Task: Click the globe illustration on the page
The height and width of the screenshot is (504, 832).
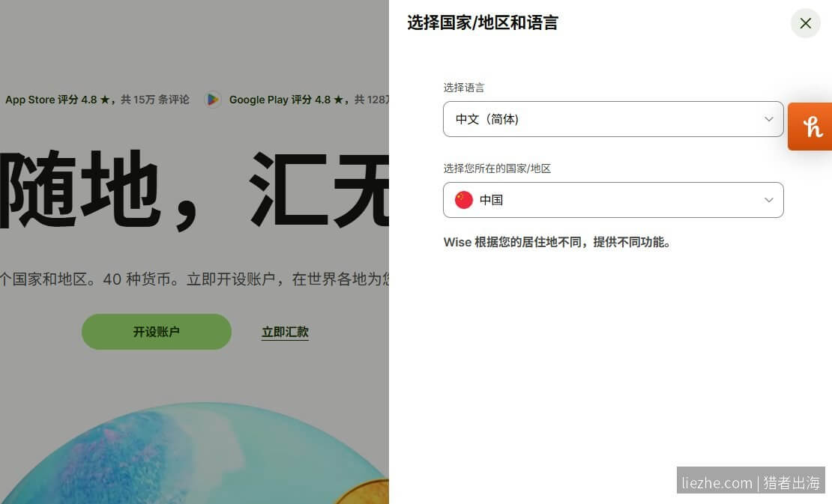Action: 194,453
